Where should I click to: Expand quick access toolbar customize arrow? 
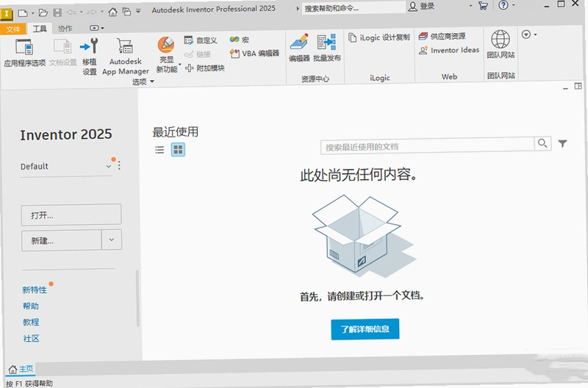[x=138, y=11]
